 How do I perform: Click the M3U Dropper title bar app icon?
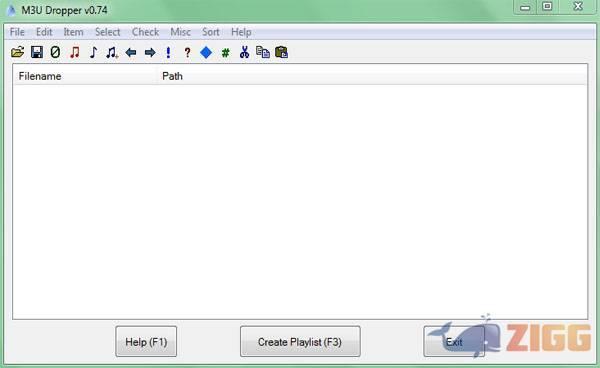pyautogui.click(x=11, y=10)
